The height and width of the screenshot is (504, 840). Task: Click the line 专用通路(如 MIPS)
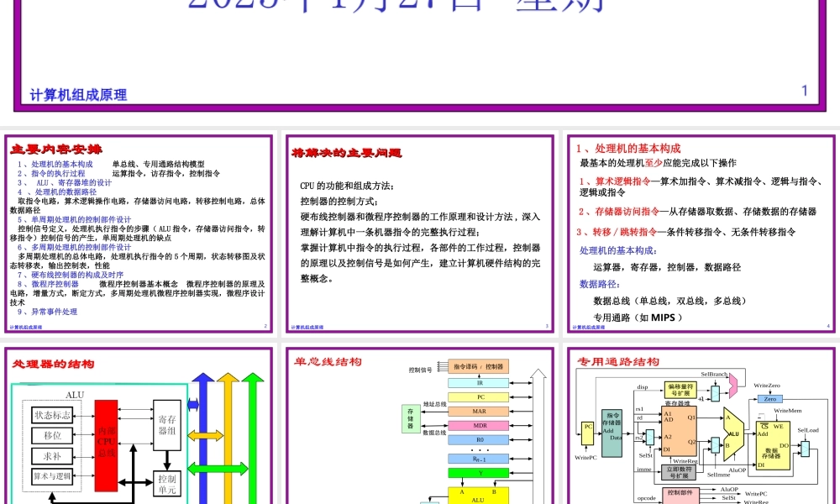pos(638,318)
